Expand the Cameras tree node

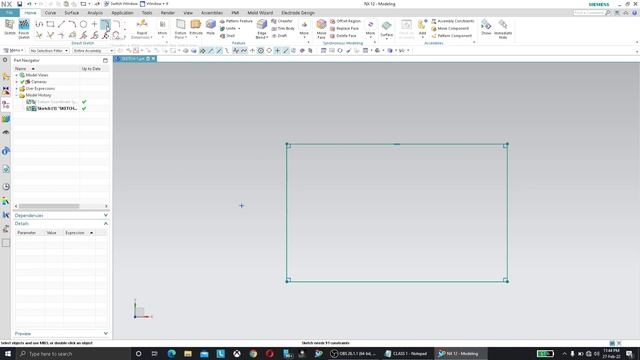pos(17,82)
